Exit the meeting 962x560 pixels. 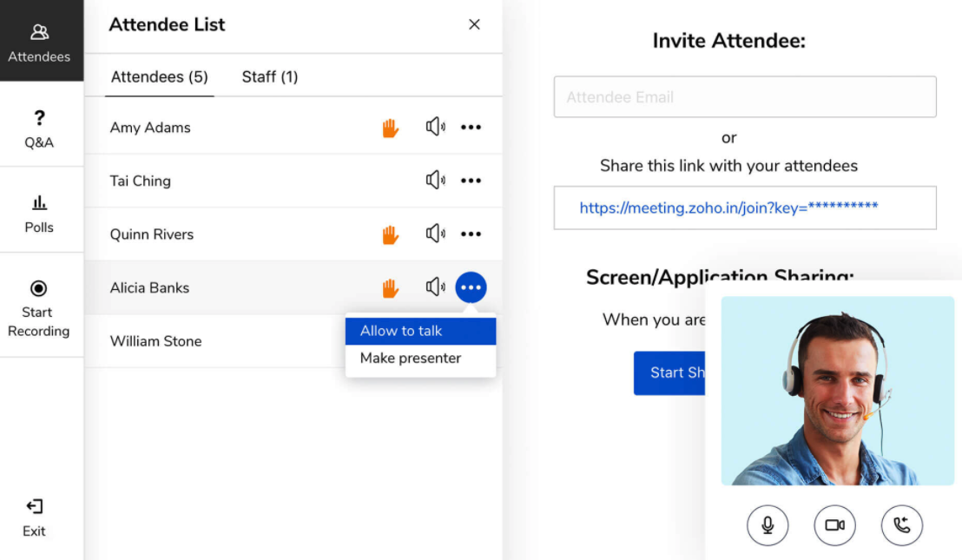point(35,517)
